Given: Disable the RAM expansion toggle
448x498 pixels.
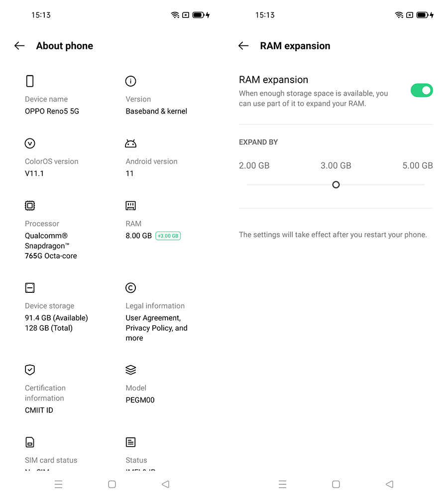Looking at the screenshot, I should pos(422,91).
